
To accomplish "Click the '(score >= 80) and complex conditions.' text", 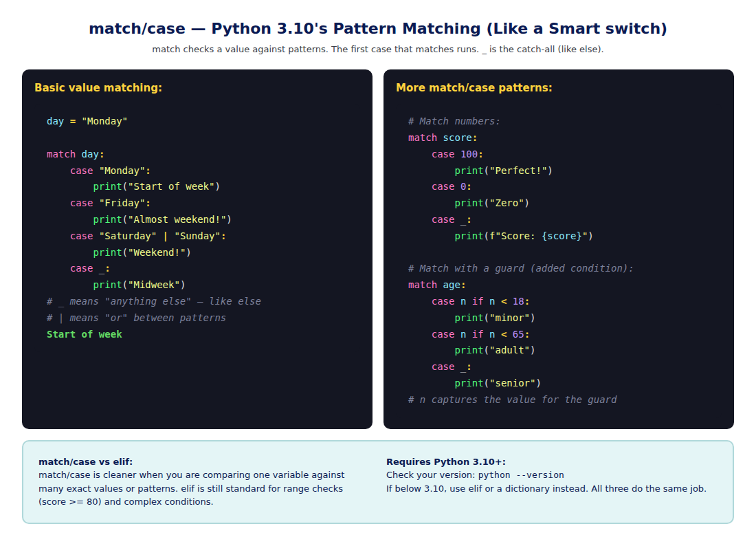I will [126, 501].
